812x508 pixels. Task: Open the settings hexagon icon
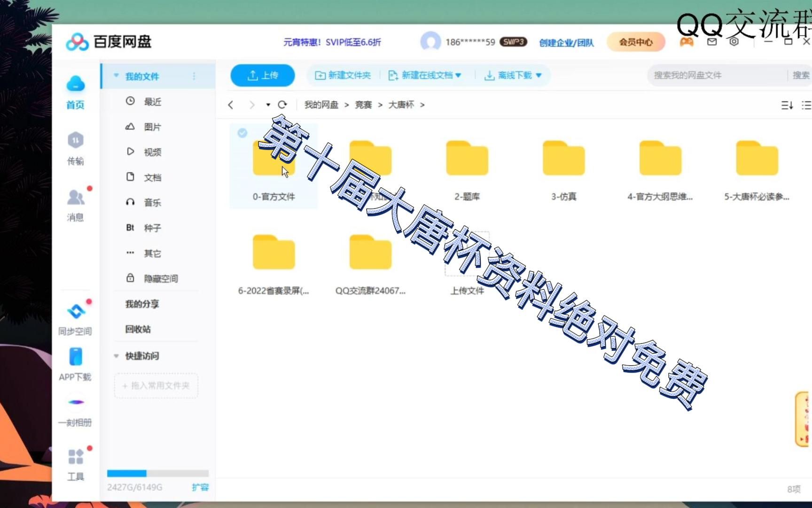coord(734,42)
